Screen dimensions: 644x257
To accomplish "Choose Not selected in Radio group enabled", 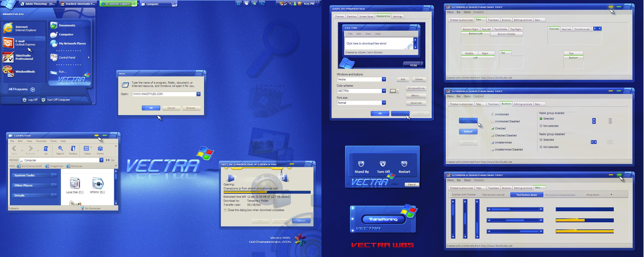I will (x=541, y=126).
